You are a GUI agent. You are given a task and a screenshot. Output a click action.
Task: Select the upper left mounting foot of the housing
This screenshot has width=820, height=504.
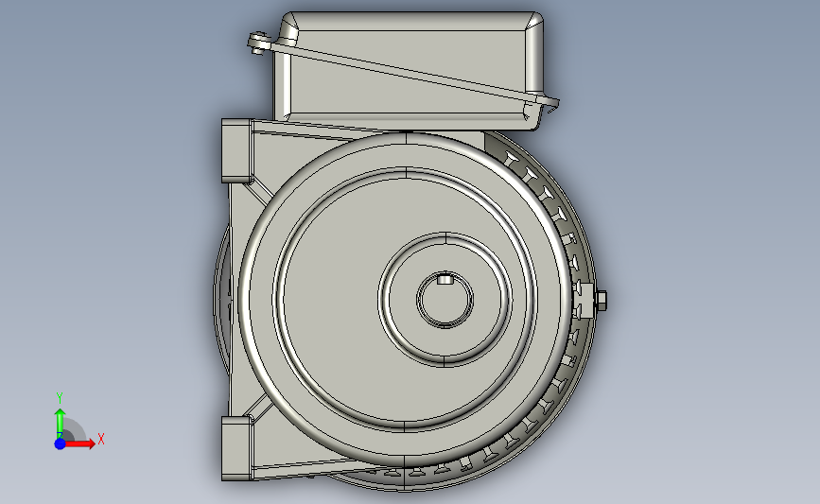[236, 151]
